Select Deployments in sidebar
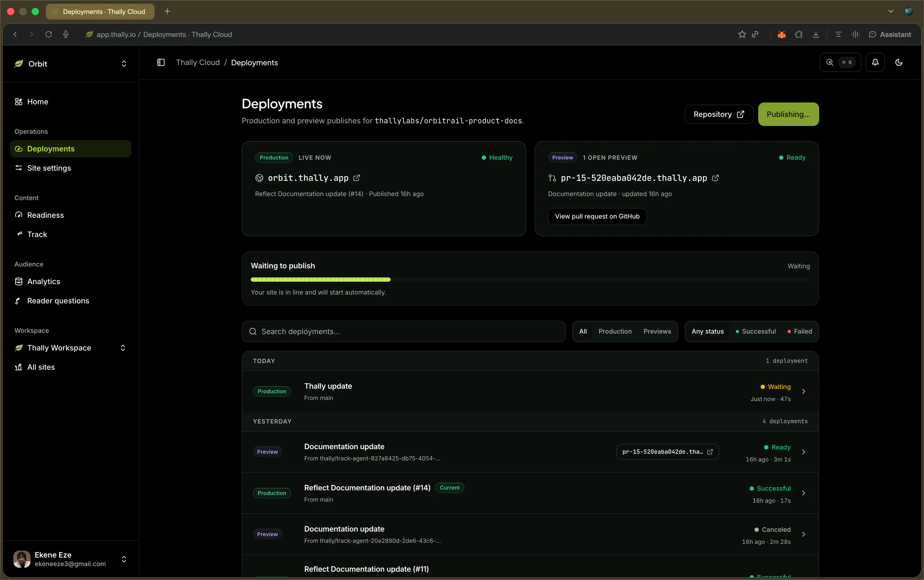924x580 pixels. pyautogui.click(x=71, y=149)
